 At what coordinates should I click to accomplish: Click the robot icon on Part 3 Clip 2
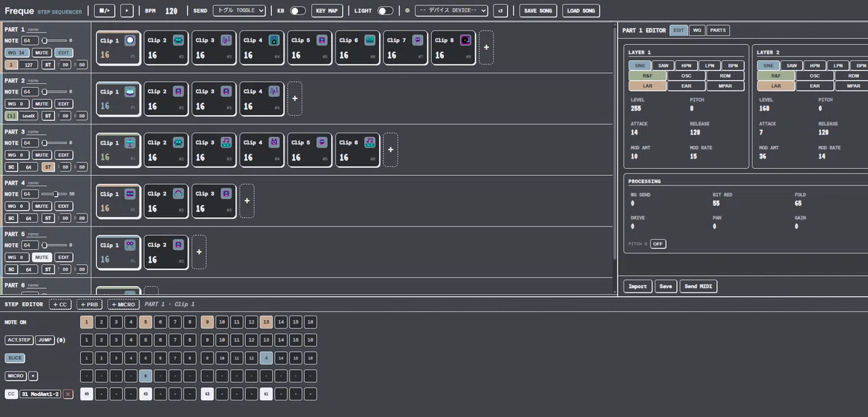pos(178,143)
